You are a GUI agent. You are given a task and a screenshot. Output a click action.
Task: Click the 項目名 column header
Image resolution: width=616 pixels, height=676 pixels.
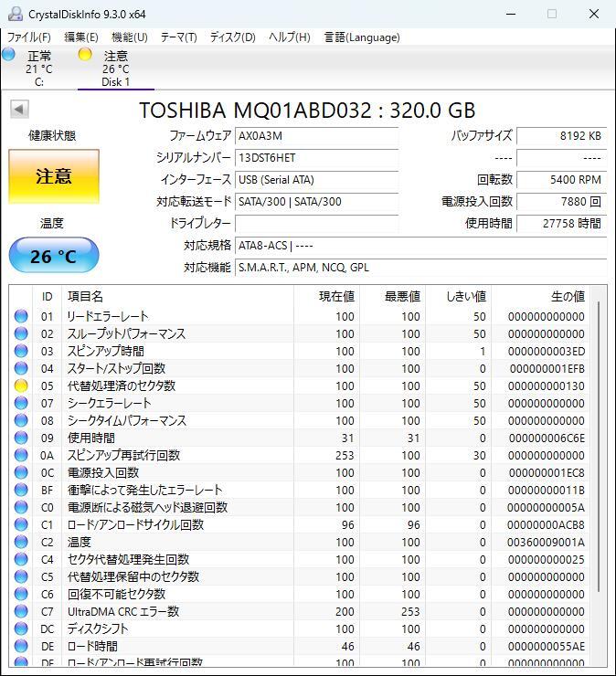click(177, 297)
